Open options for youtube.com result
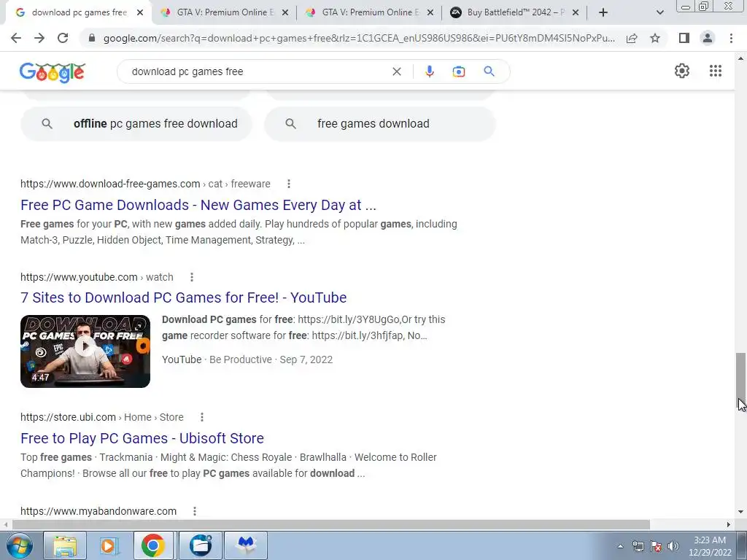The height and width of the screenshot is (560, 747). click(x=192, y=277)
